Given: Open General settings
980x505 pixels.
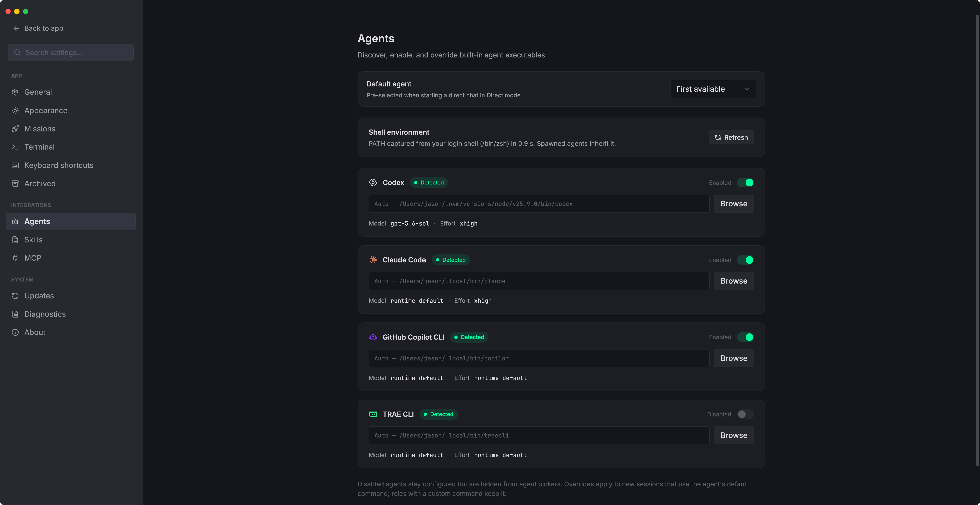Looking at the screenshot, I should point(71,92).
